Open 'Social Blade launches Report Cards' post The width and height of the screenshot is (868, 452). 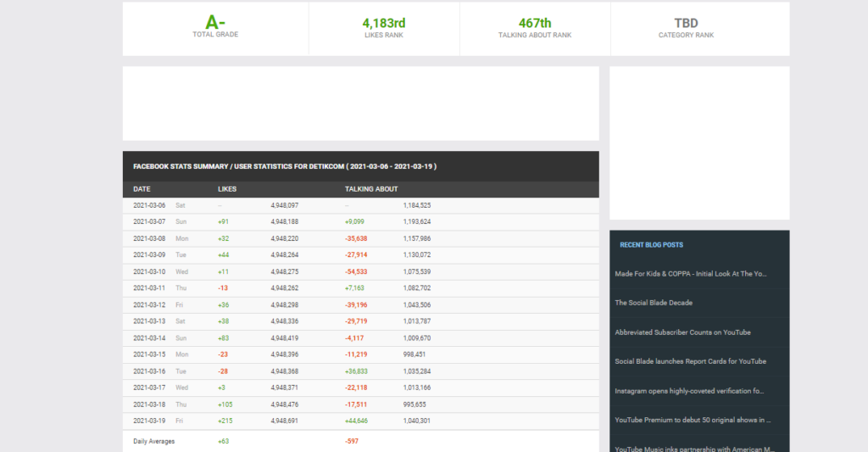click(690, 361)
